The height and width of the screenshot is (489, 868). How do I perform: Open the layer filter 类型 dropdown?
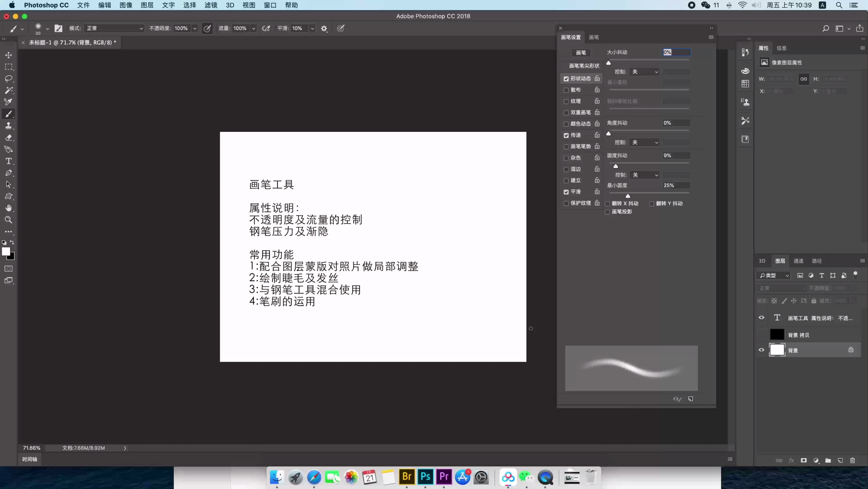click(774, 276)
